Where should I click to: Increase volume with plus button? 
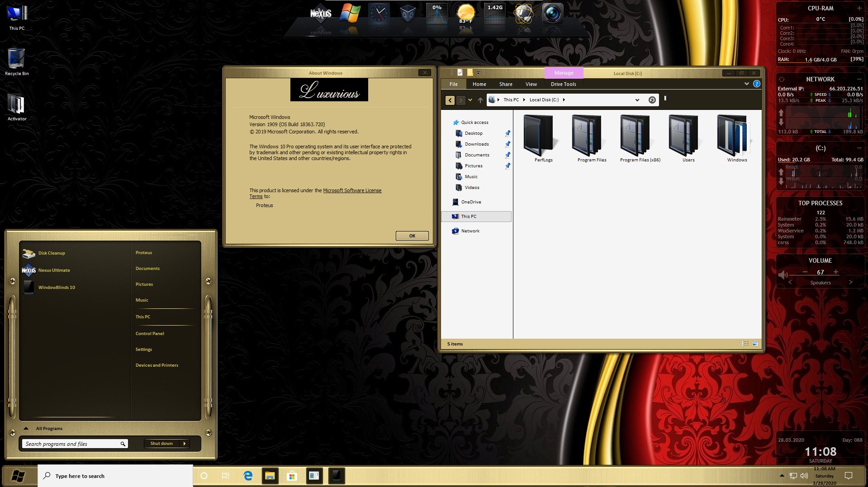coord(836,272)
